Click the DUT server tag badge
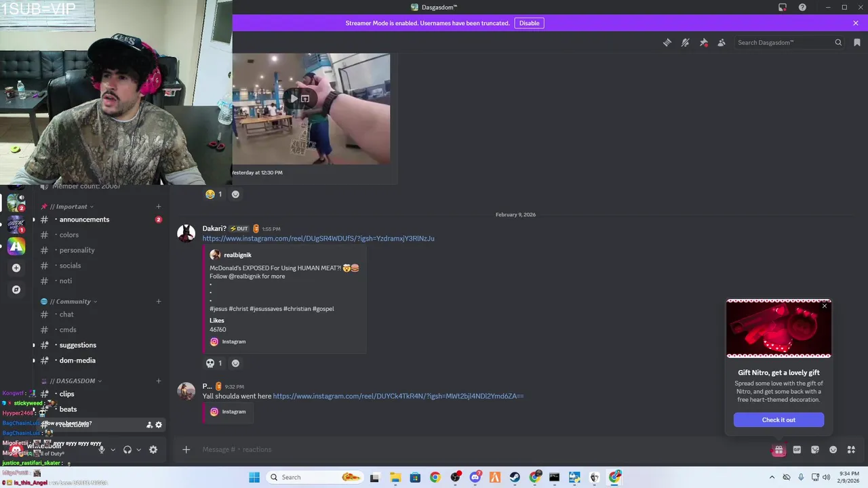This screenshot has height=488, width=868. (239, 228)
